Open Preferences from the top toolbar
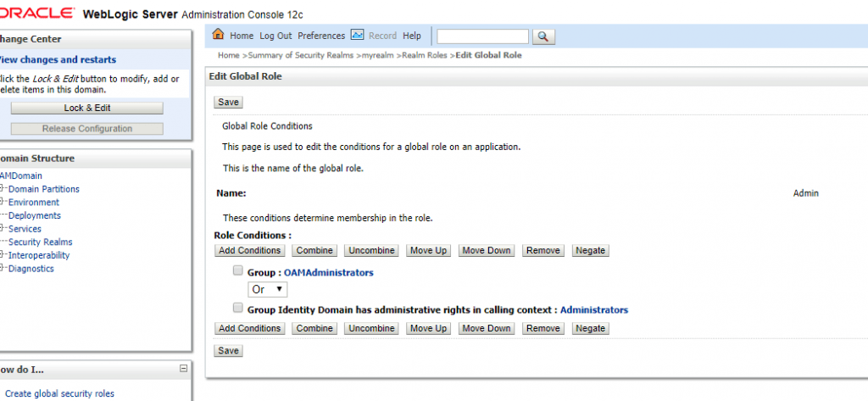868x401 pixels. (321, 36)
